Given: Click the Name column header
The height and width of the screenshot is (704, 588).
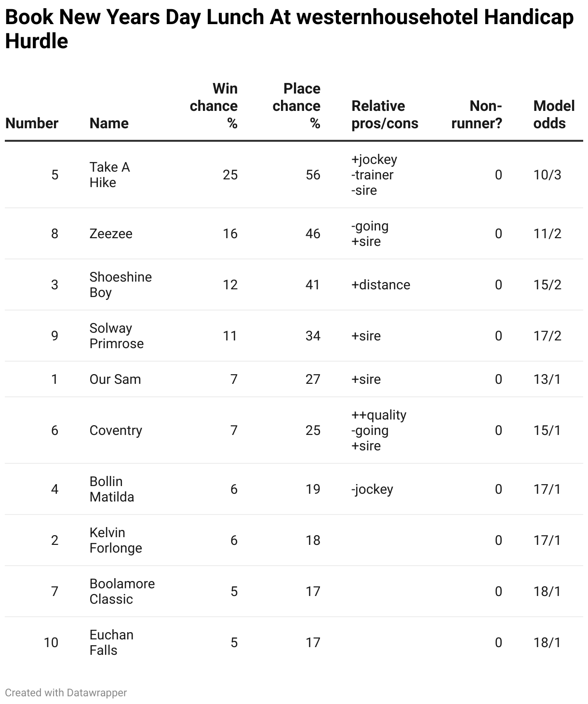Looking at the screenshot, I should [109, 123].
